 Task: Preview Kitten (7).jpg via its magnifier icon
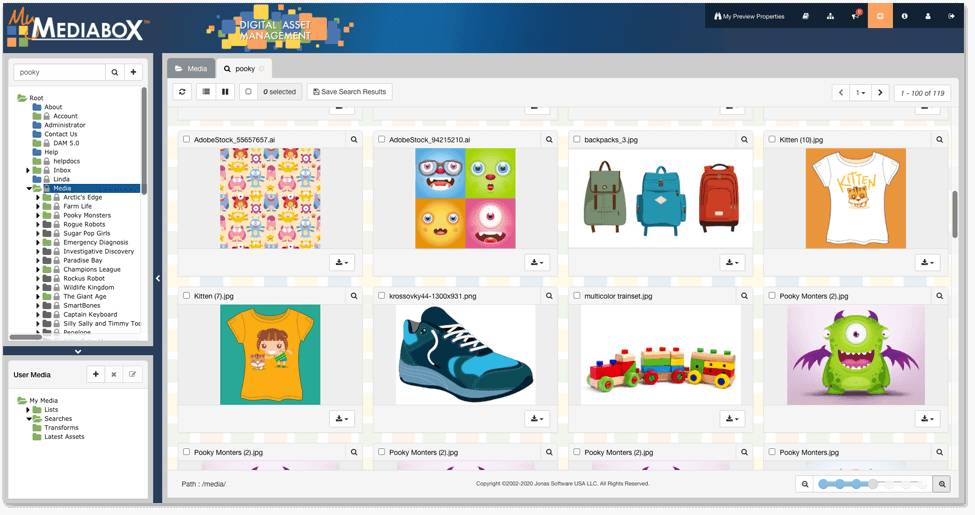(354, 296)
